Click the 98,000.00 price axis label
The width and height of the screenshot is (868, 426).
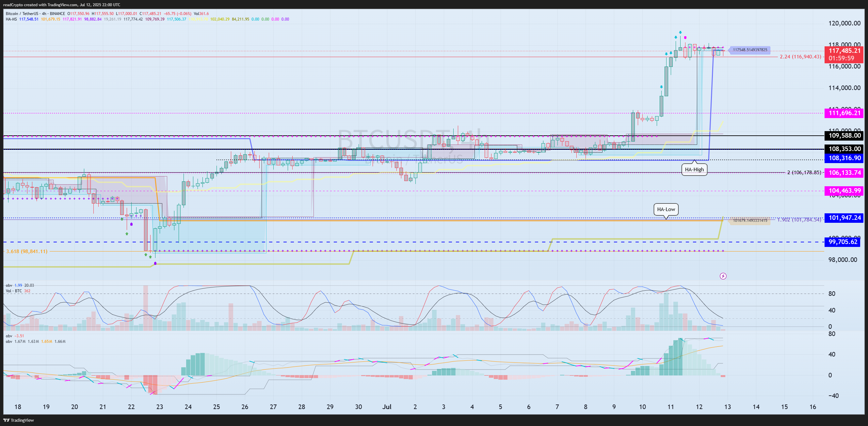843,260
